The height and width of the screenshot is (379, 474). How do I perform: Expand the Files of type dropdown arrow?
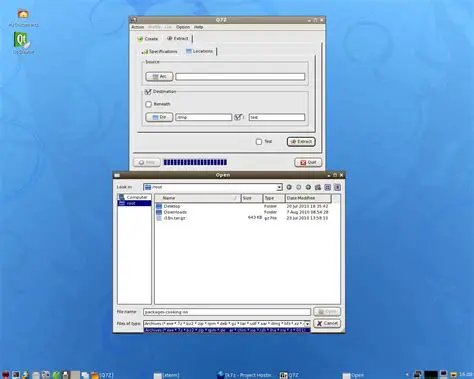[x=307, y=324]
